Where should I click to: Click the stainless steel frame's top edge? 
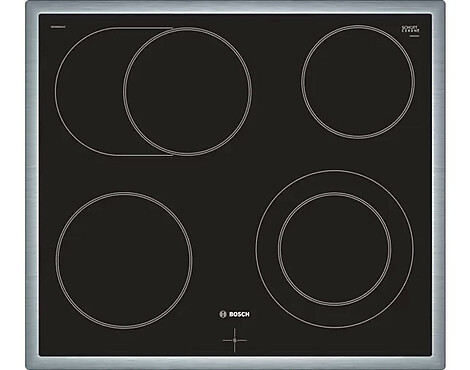235,7
